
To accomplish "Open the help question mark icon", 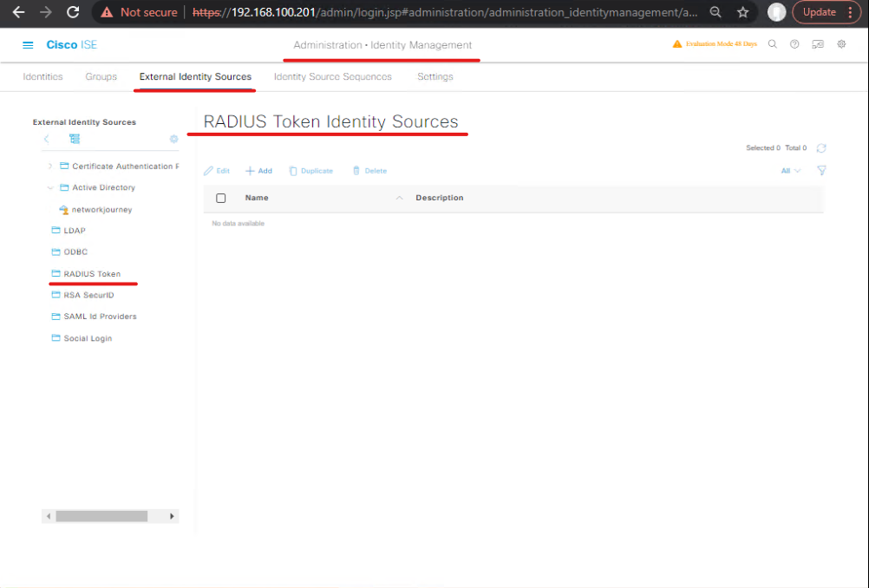I will (794, 44).
